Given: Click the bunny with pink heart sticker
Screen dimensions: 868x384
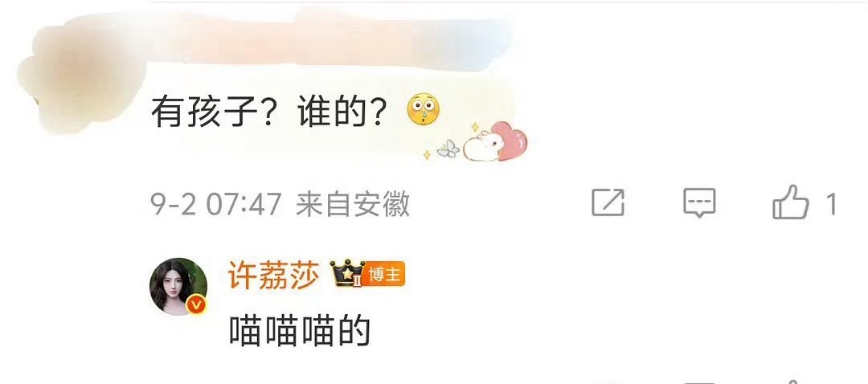Looking at the screenshot, I should (x=494, y=142).
